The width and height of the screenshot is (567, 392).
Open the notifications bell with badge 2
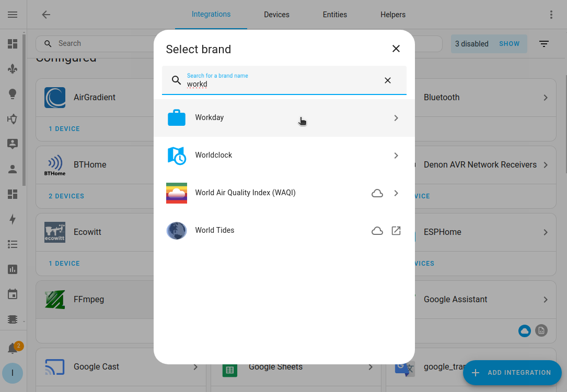click(13, 346)
